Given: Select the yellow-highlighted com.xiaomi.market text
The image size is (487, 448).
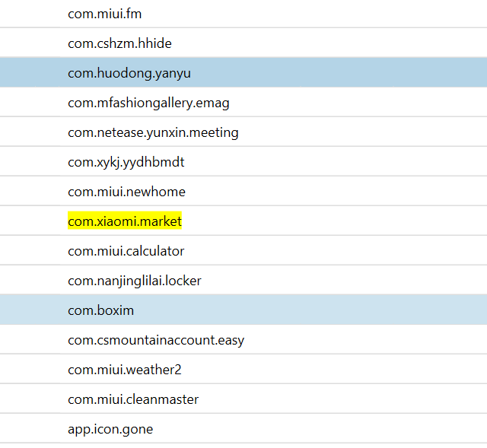Looking at the screenshot, I should 125,221.
